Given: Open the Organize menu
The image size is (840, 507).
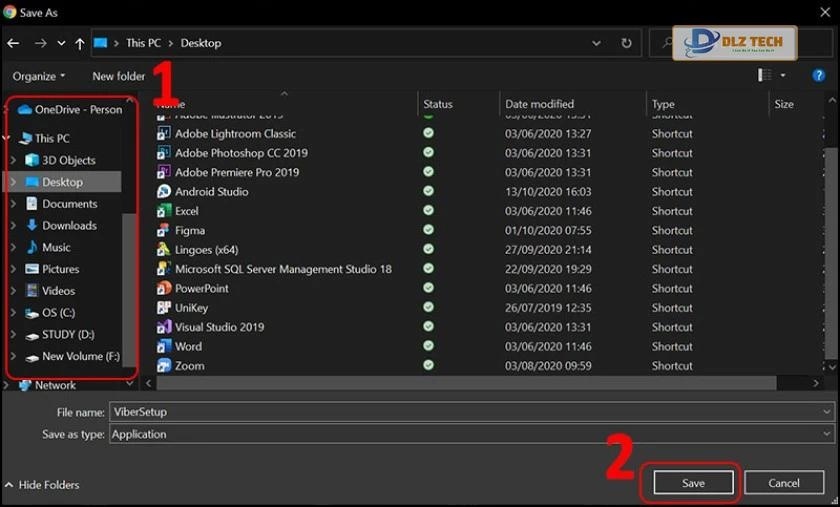Looking at the screenshot, I should point(39,77).
